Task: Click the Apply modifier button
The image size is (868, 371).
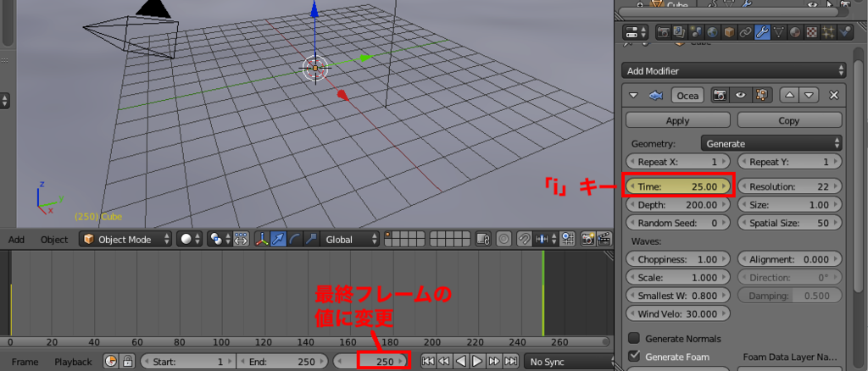Action: click(x=678, y=120)
